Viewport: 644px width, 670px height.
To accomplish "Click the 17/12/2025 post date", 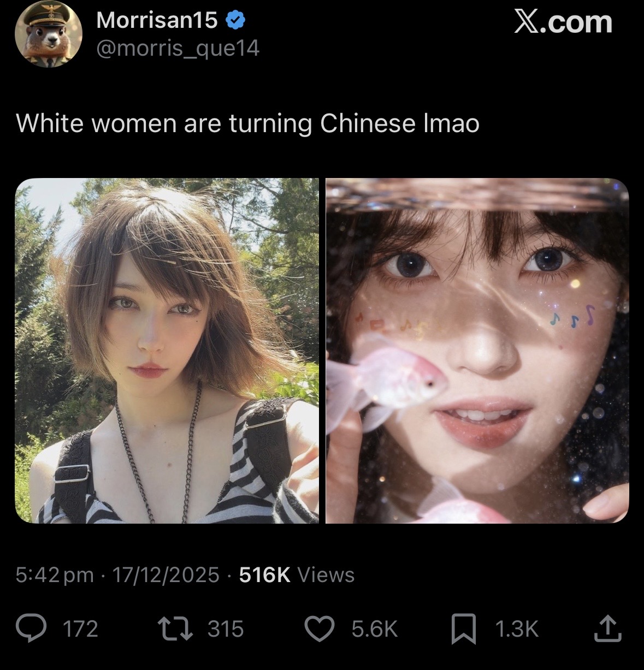I will (x=166, y=575).
